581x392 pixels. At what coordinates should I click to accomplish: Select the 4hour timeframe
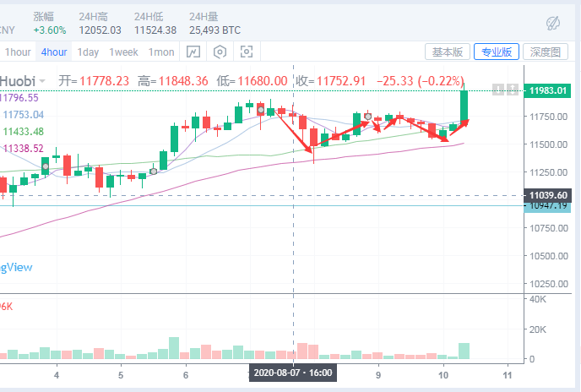tap(54, 52)
